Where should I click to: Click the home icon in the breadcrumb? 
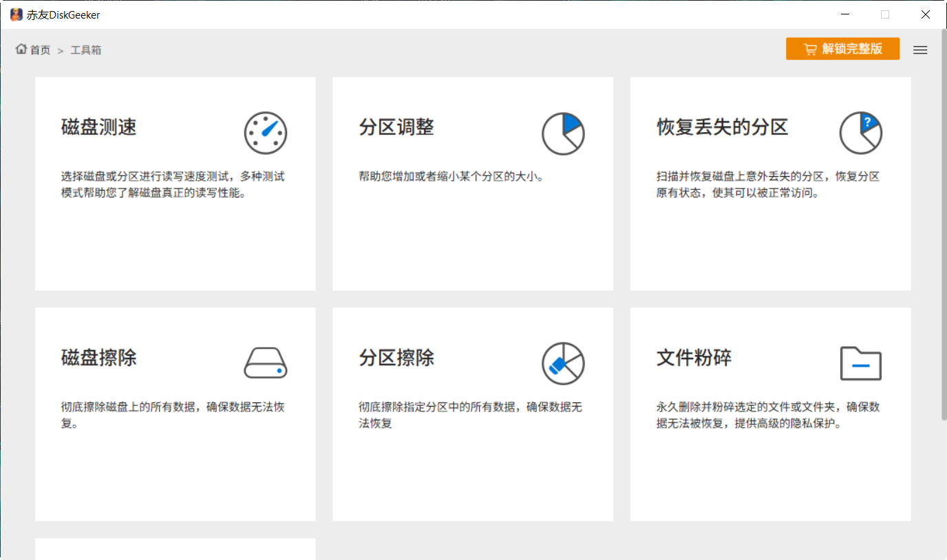(x=20, y=49)
